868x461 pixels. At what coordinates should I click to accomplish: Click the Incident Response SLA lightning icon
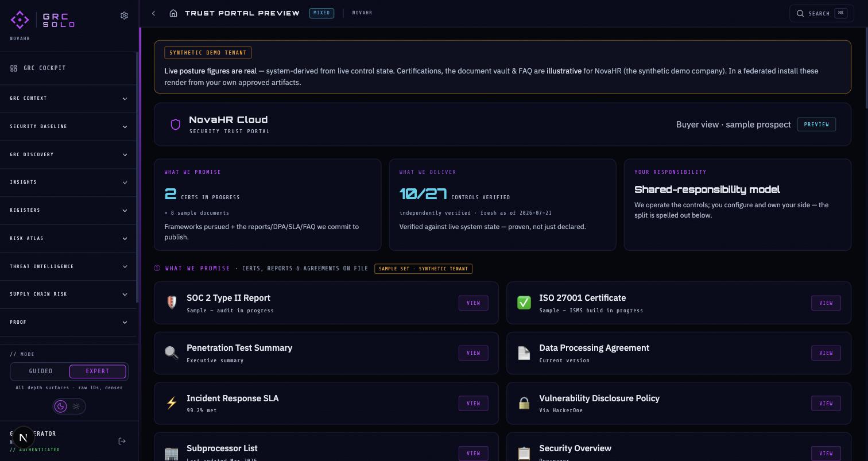click(172, 403)
